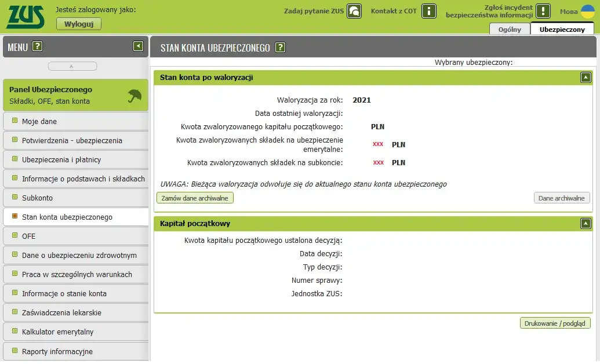Click the "Kontakt z COT" info icon
The height and width of the screenshot is (364, 600).
click(428, 10)
